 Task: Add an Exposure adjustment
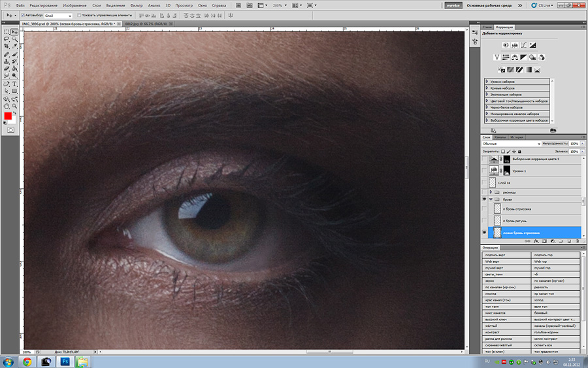(x=532, y=45)
